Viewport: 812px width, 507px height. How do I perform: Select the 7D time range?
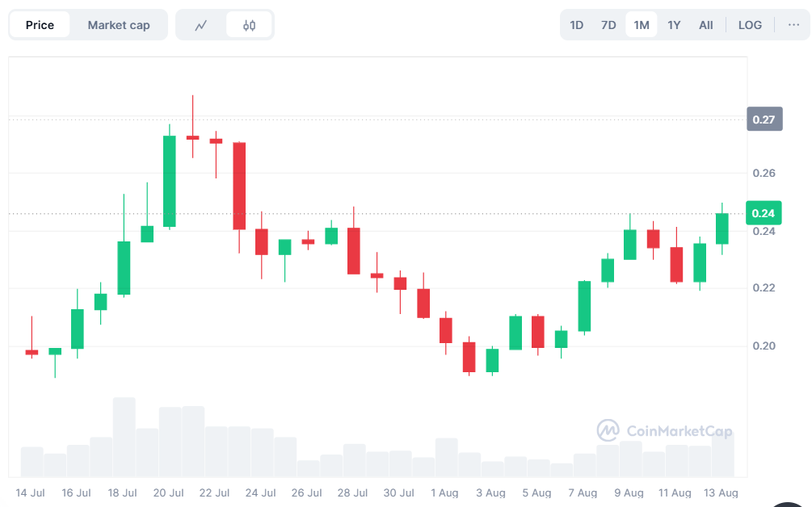tap(608, 25)
